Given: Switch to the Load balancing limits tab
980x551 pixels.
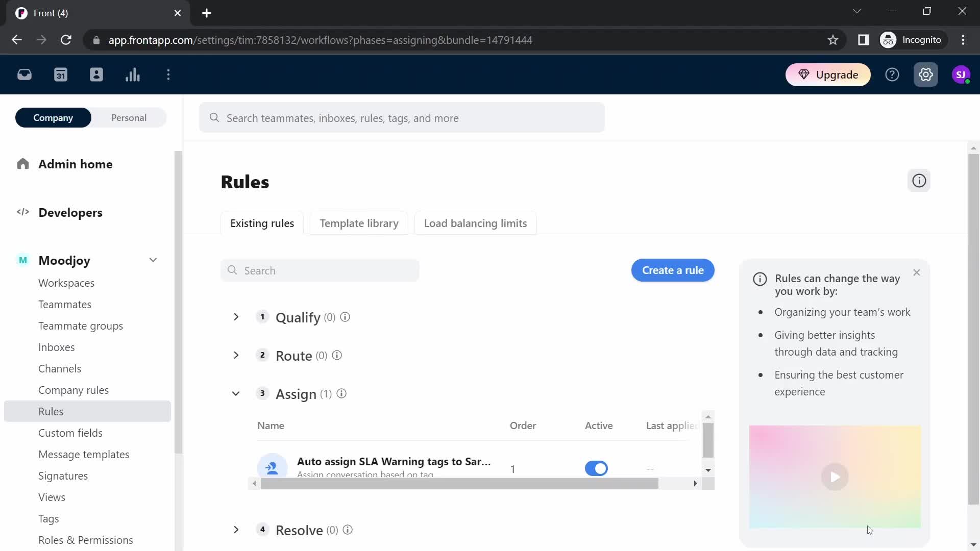Looking at the screenshot, I should [x=475, y=222].
